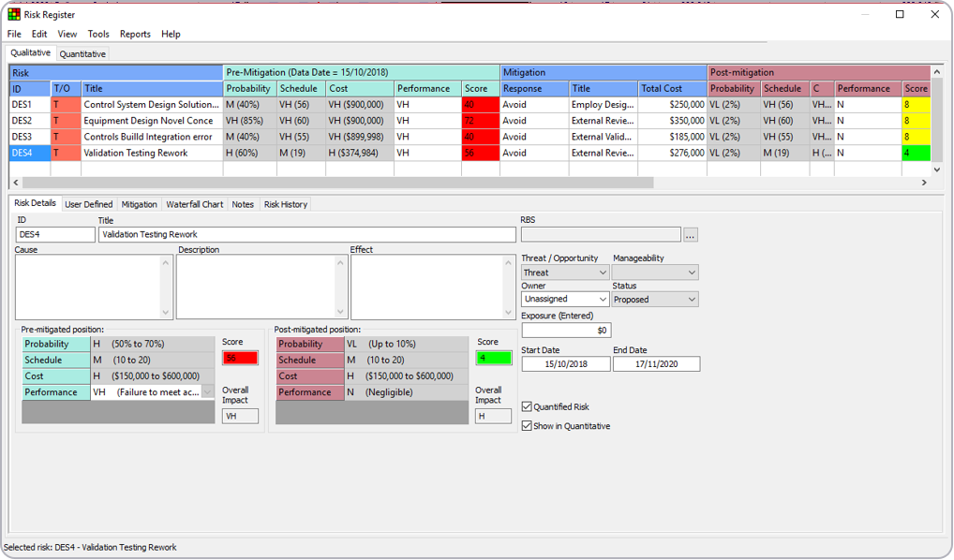The height and width of the screenshot is (560, 954).
Task: Open the Tools menu
Action: click(x=98, y=34)
